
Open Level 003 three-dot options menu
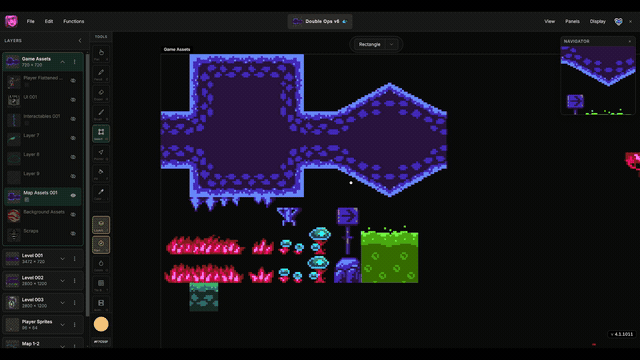[x=74, y=302]
